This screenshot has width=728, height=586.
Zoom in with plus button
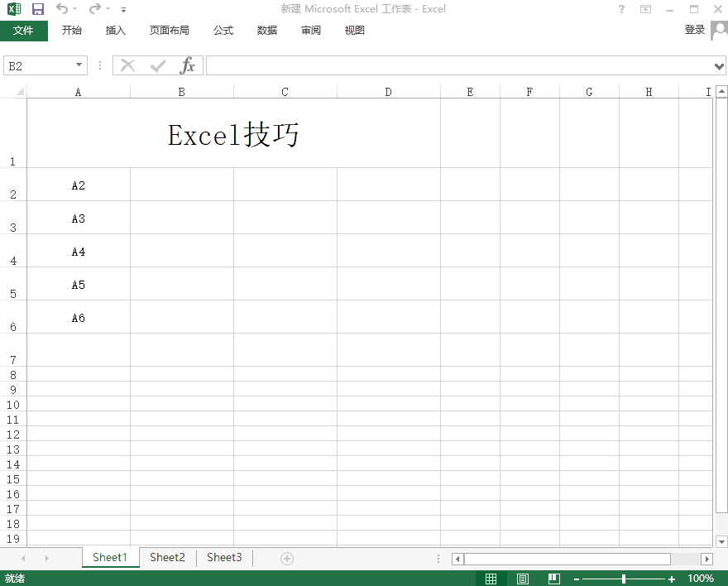coord(672,579)
